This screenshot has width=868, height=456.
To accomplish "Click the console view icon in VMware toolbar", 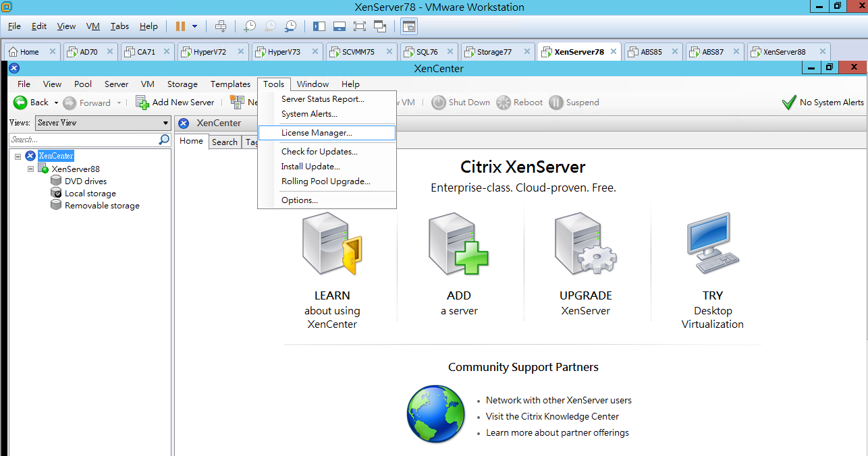I will pyautogui.click(x=409, y=26).
